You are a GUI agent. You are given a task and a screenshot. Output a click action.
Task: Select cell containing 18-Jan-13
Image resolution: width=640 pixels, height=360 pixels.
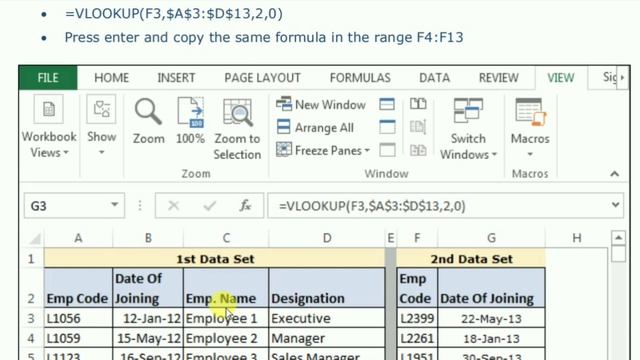tap(491, 338)
